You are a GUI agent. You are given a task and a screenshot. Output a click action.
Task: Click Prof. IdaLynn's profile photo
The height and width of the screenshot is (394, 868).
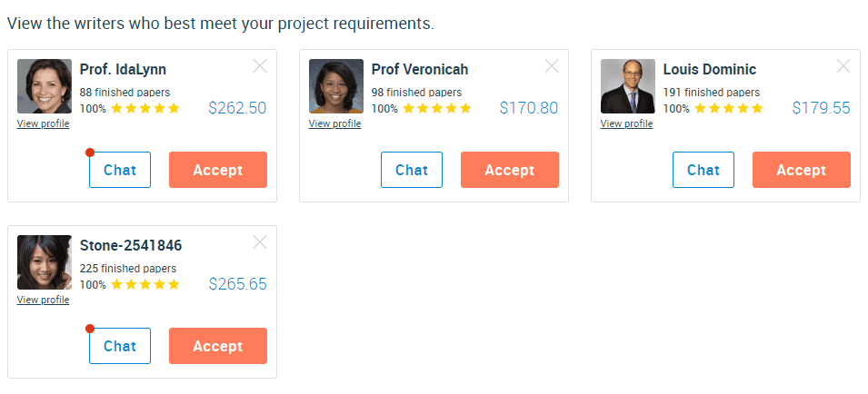pyautogui.click(x=45, y=86)
